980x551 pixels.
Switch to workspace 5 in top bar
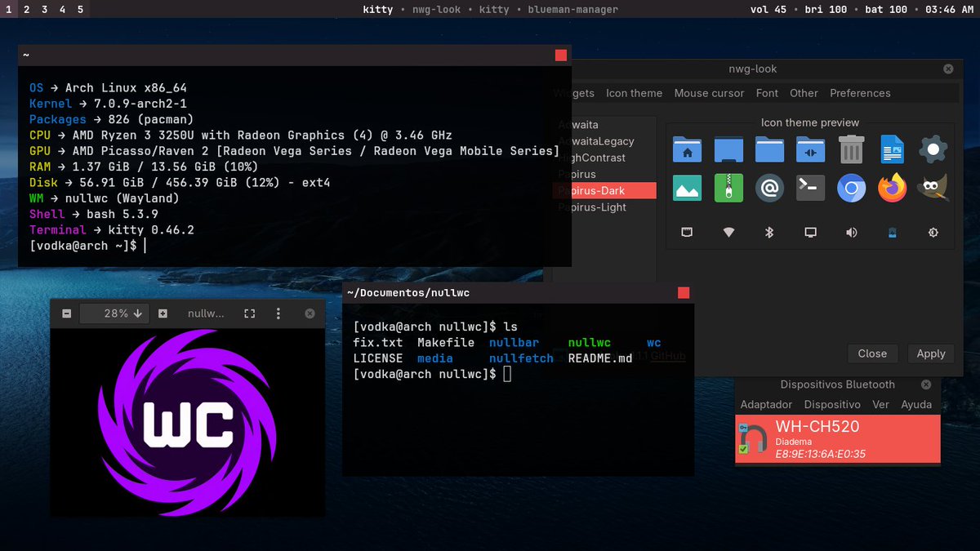pos(80,9)
